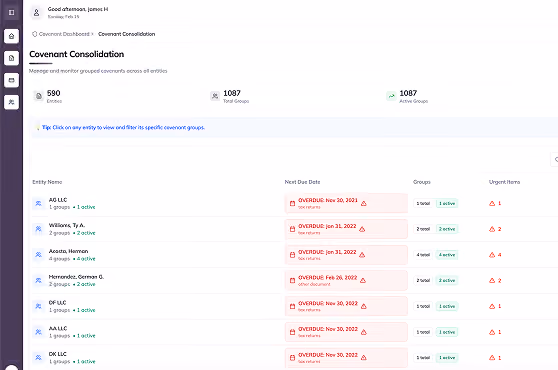Open the Acosta, Hernan entity
This screenshot has width=558, height=370.
(68, 251)
